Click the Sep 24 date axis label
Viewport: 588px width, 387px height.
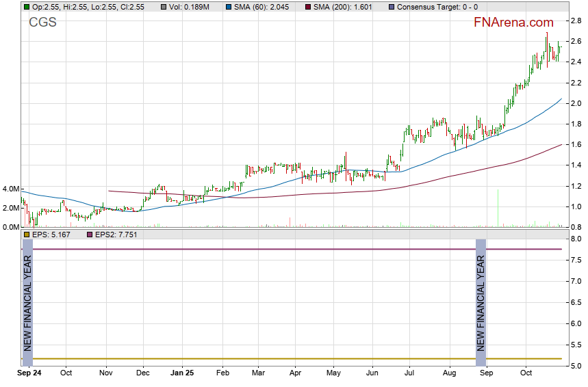29,374
